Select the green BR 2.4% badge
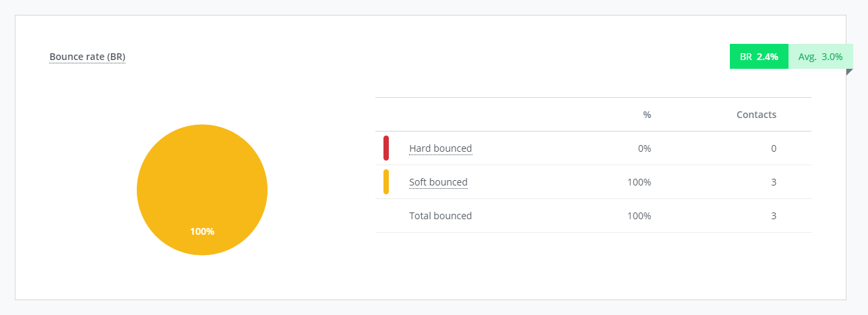 click(x=759, y=57)
